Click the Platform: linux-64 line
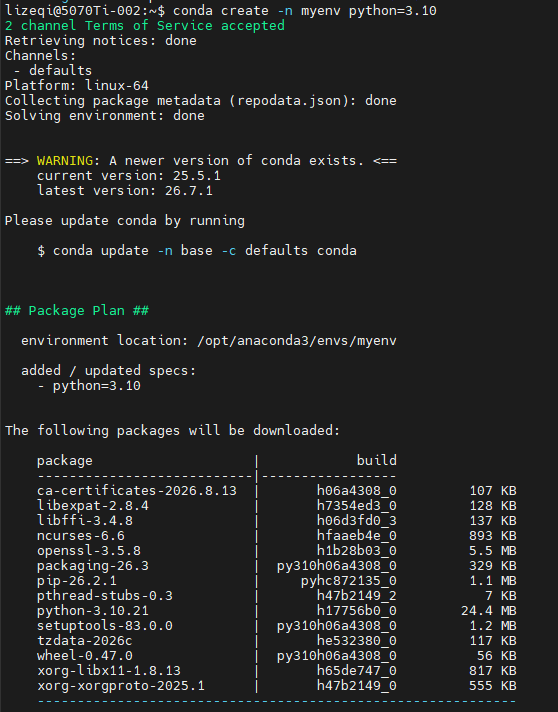This screenshot has height=712, width=558. pos(77,85)
